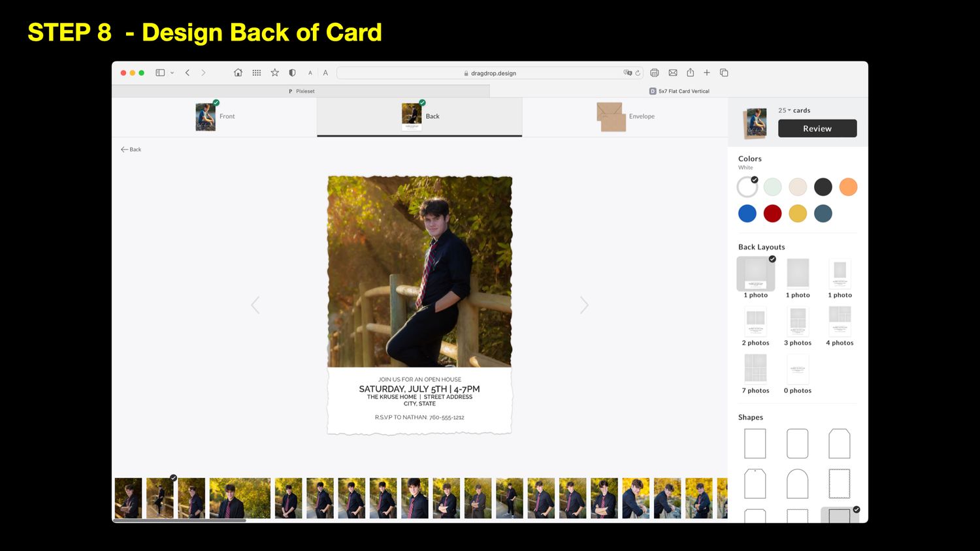Select the 4 photos back layout
980x551 pixels.
coord(840,322)
